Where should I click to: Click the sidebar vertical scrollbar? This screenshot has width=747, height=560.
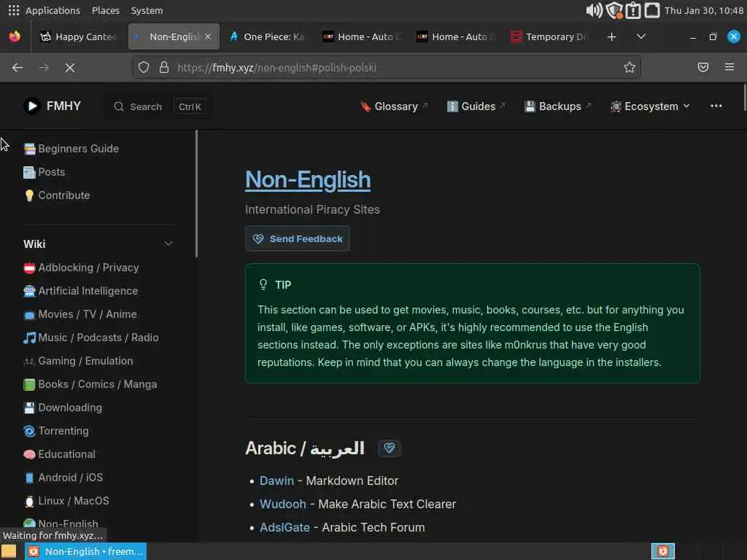click(196, 194)
